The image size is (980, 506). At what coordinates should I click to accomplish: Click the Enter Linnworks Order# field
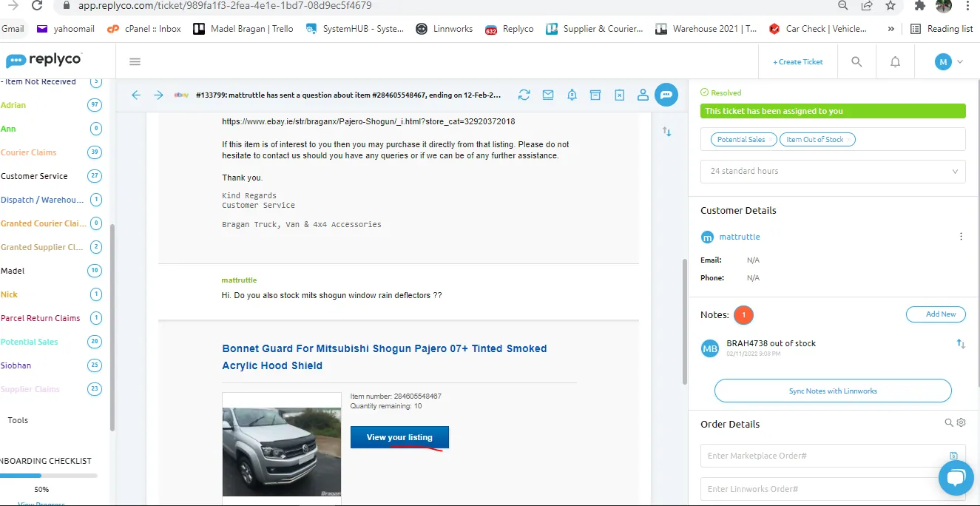pyautogui.click(x=833, y=489)
